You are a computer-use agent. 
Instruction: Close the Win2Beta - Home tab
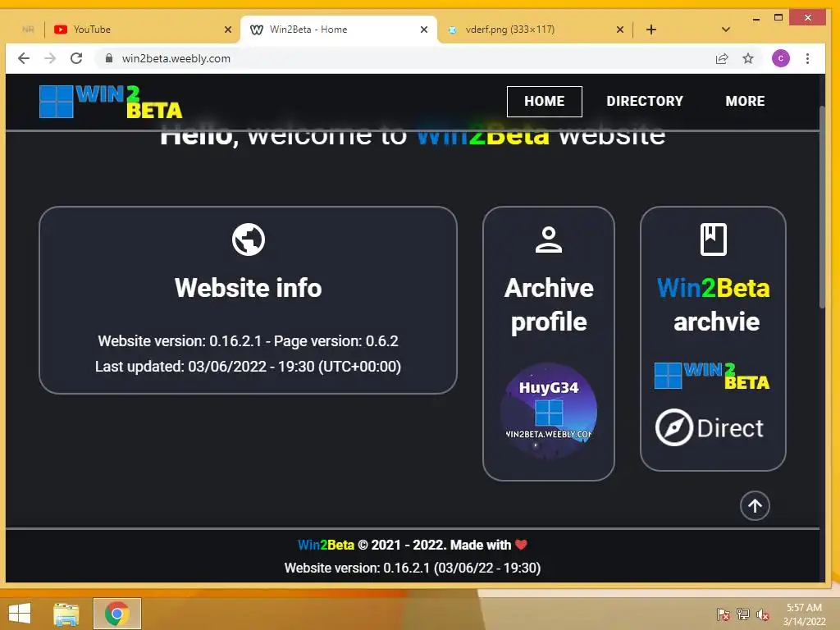point(424,30)
